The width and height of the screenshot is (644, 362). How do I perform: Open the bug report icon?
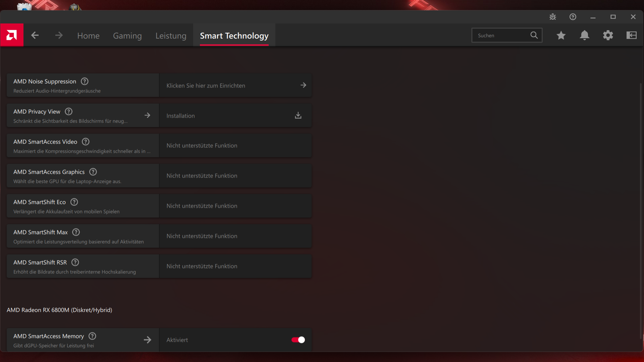pyautogui.click(x=553, y=17)
